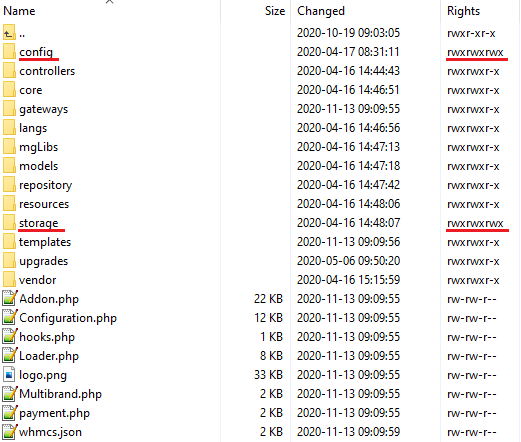Select the 'langs' folder name
521x442 pixels.
click(33, 128)
